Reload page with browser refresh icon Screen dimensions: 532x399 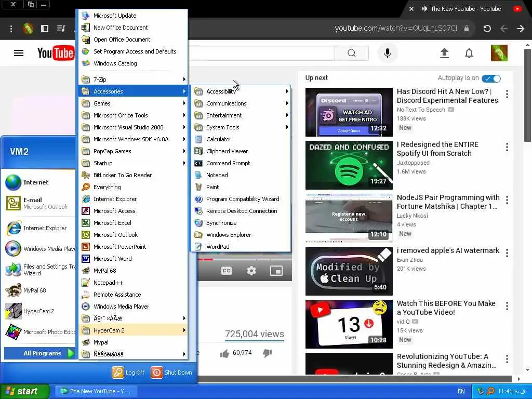pos(487,29)
